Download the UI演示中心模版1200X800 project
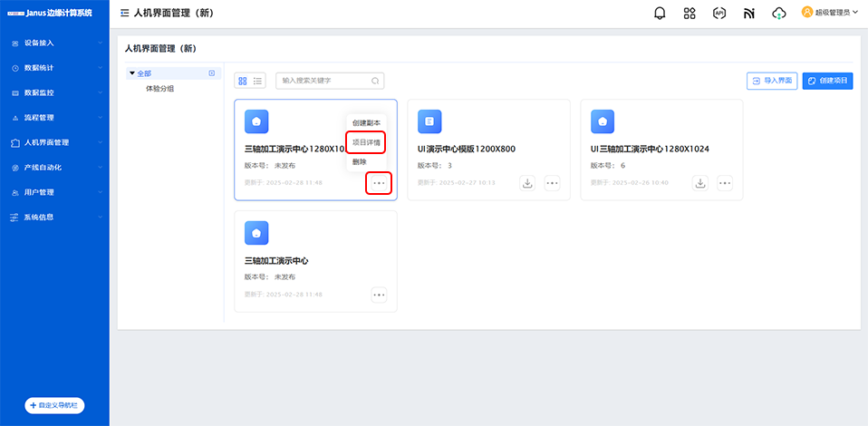868x426 pixels. click(x=527, y=183)
